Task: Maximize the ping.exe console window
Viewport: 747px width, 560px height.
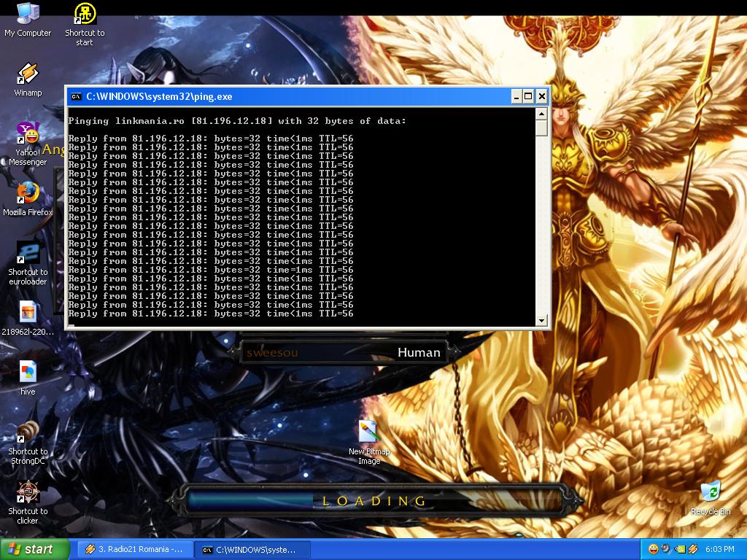Action: pos(528,97)
